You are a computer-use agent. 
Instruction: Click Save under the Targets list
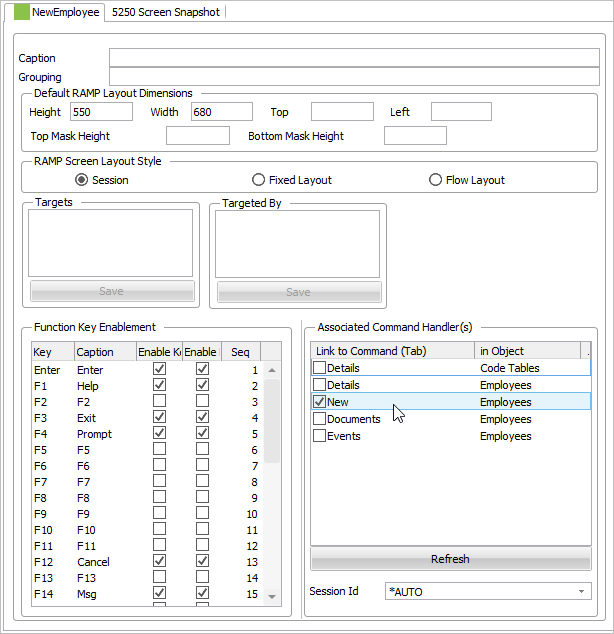(x=112, y=291)
